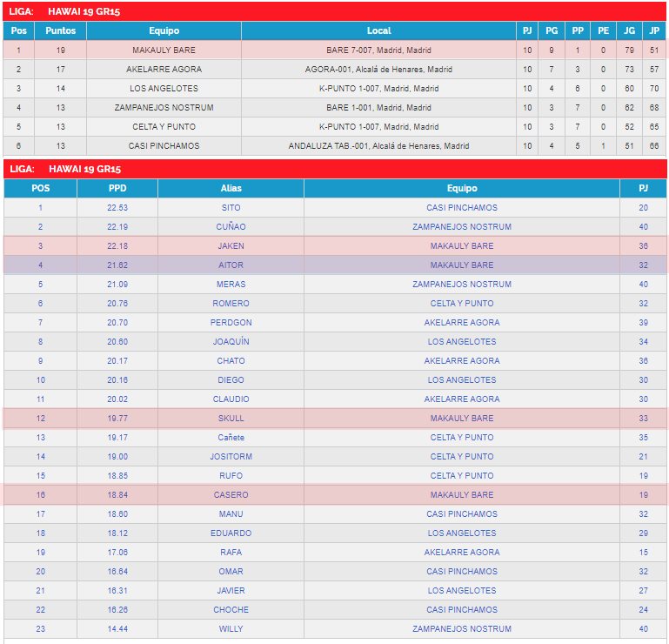Click ANDALUZA TAB.-001 venue cell

click(379, 146)
